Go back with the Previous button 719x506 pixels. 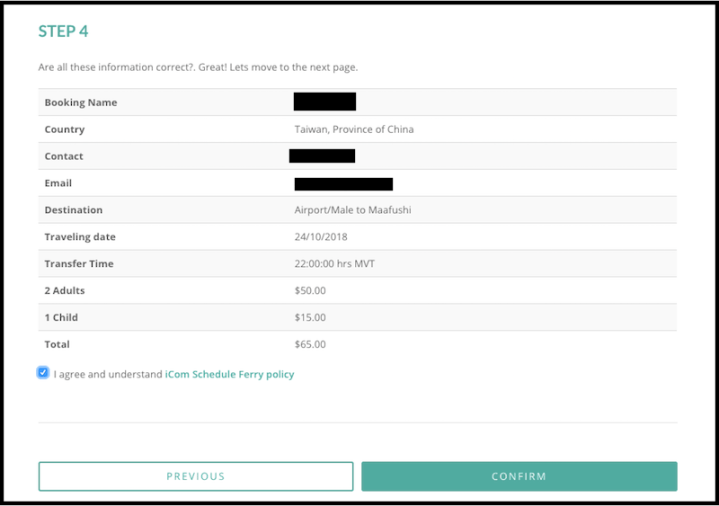tap(196, 476)
